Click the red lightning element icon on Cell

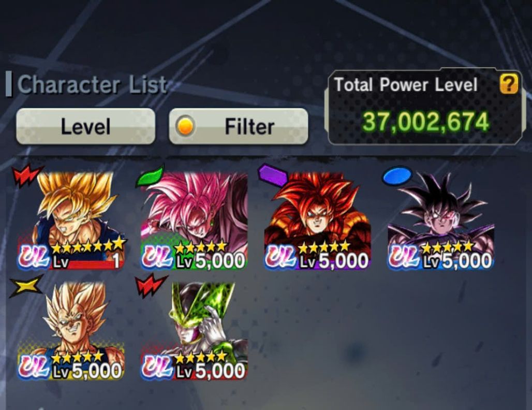coord(150,286)
